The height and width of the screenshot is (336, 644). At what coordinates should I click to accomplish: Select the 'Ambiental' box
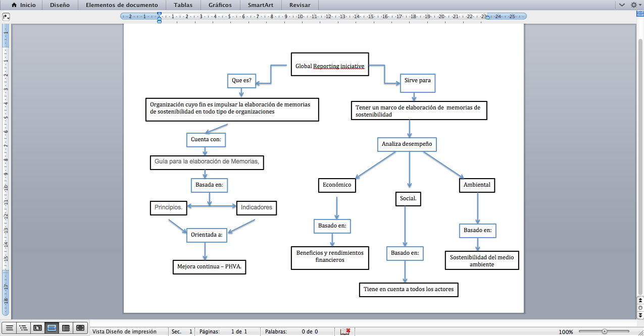[x=477, y=186]
